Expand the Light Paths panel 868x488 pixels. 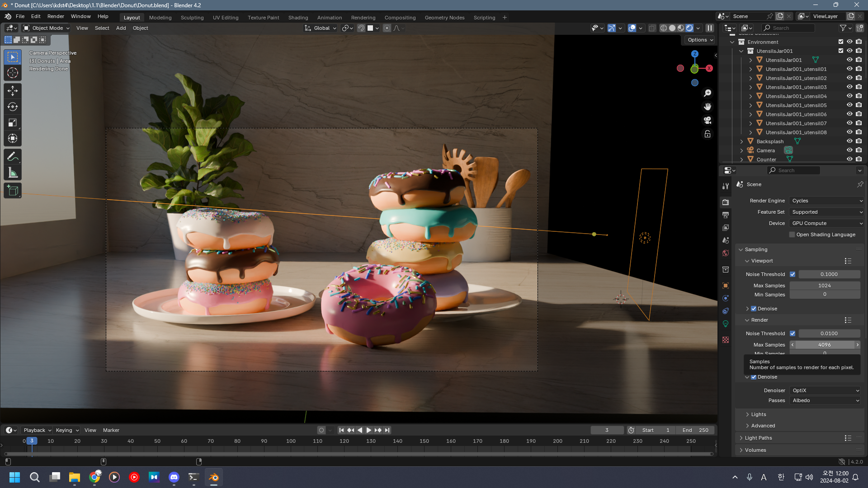click(x=758, y=438)
